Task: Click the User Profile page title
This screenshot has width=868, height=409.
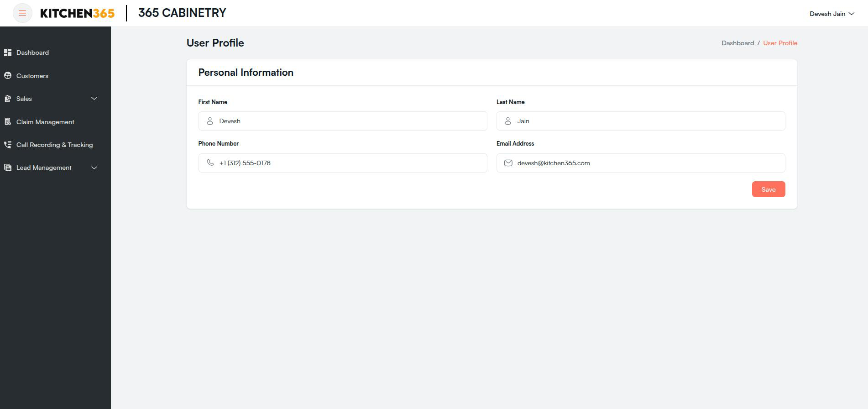Action: [215, 43]
